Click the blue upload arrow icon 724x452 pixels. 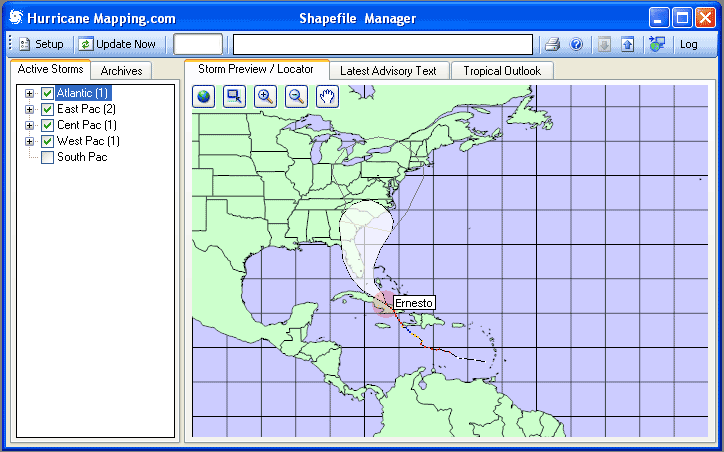(627, 44)
